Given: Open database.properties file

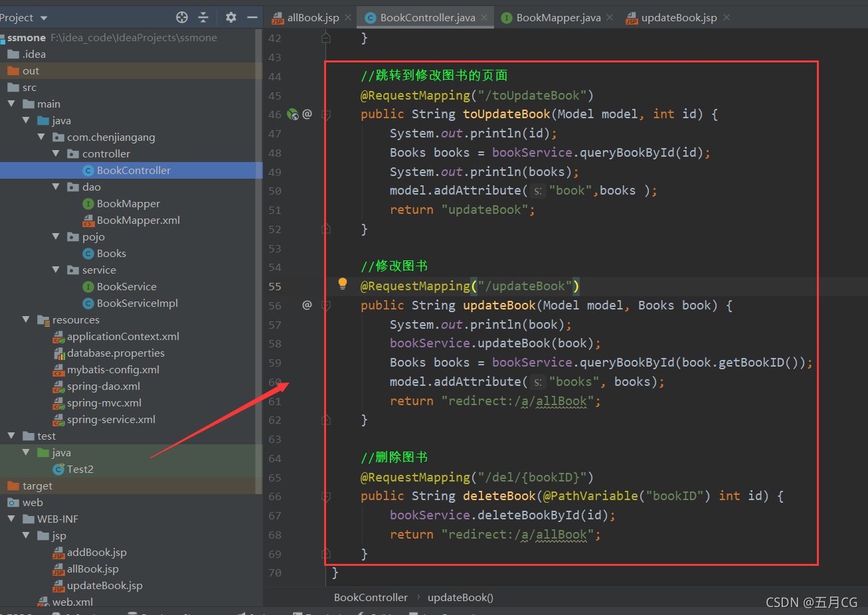Looking at the screenshot, I should pos(116,353).
